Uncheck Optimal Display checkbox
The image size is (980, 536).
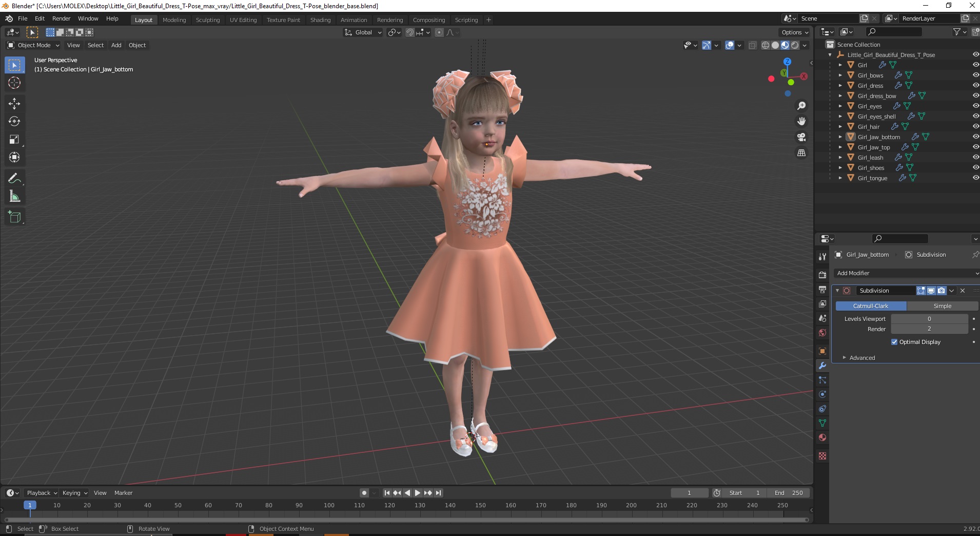pos(894,342)
